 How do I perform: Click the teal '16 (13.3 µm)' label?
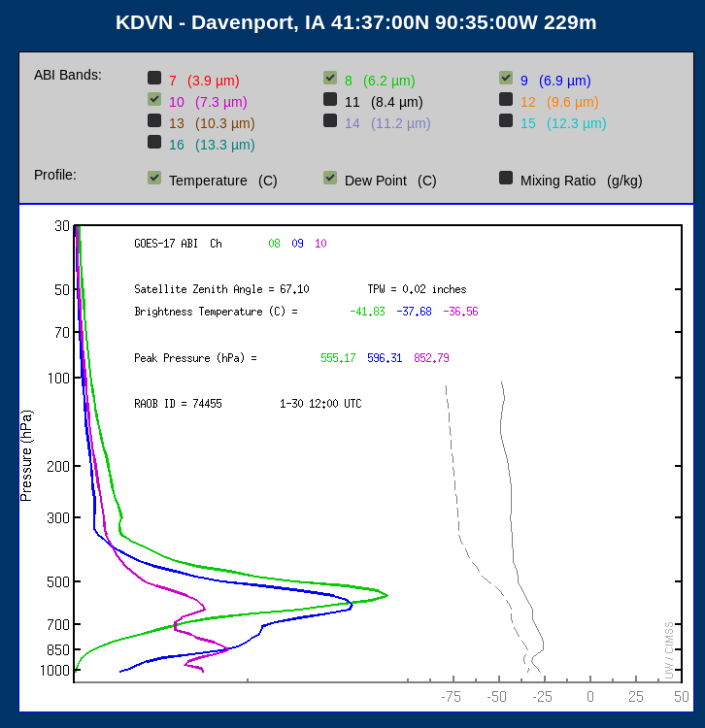212,145
